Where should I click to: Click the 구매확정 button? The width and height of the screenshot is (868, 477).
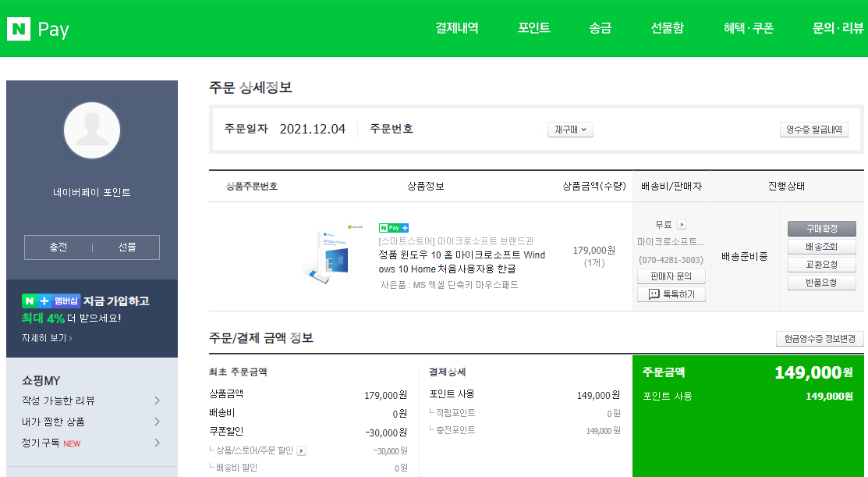(x=821, y=228)
